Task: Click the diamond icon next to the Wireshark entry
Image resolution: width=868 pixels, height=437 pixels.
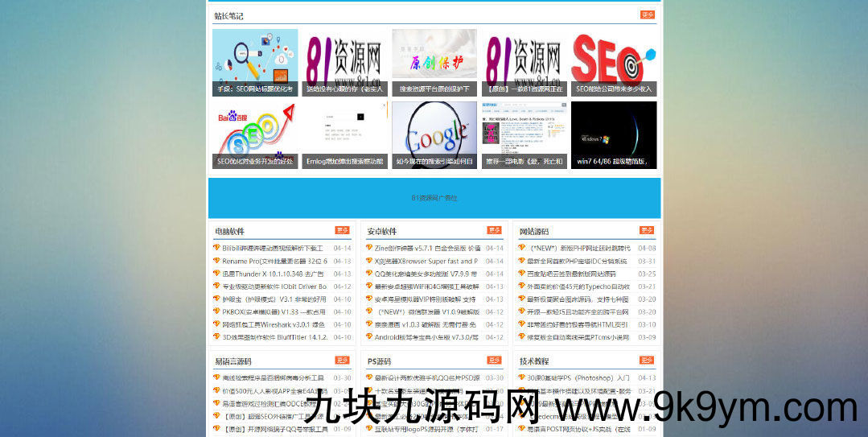Action: (216, 324)
